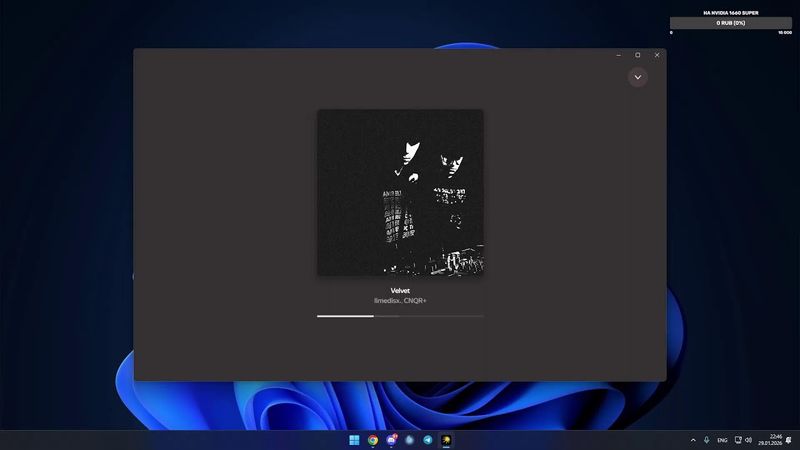The height and width of the screenshot is (450, 800).
Task: Open the grey droplet app in the taskbar
Action: coord(409,440)
